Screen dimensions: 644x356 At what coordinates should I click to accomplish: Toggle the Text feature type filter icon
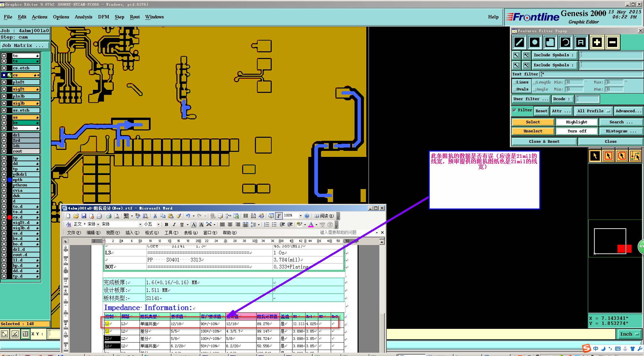coord(581,42)
